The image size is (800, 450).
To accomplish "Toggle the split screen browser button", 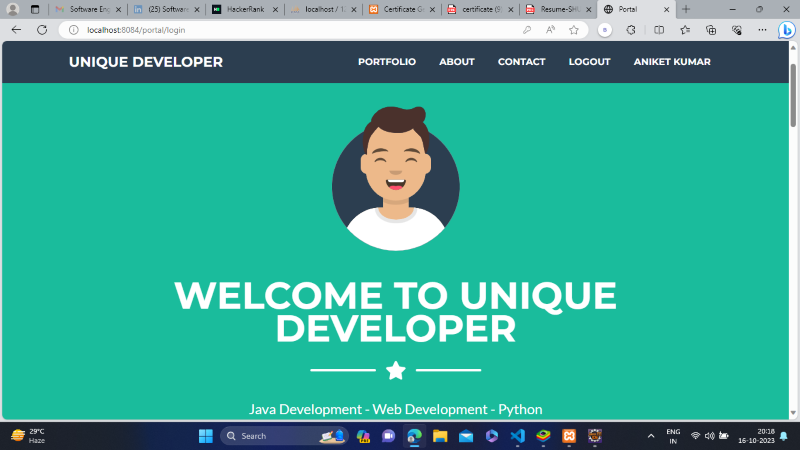I will pos(657,30).
